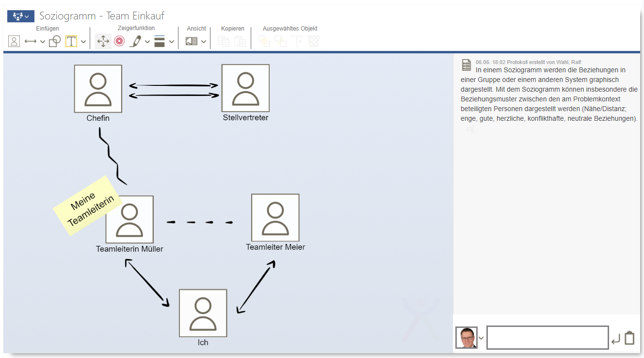Select the person node labeled Ich

click(x=203, y=313)
